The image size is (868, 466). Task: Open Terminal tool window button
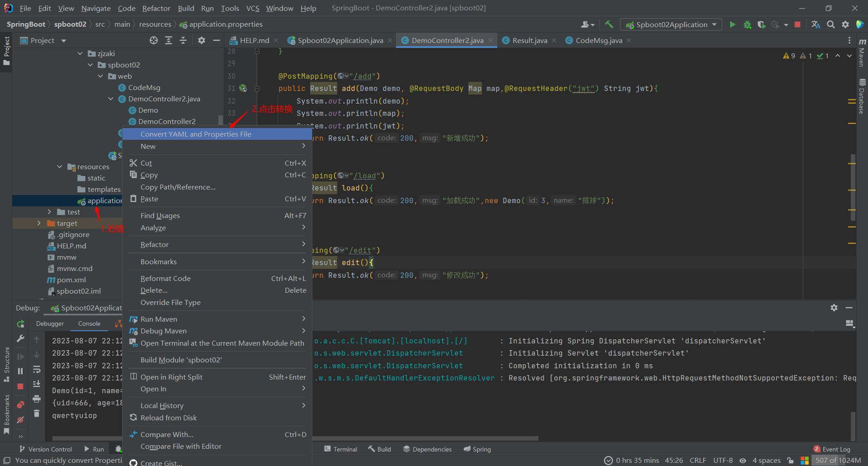[x=341, y=449]
